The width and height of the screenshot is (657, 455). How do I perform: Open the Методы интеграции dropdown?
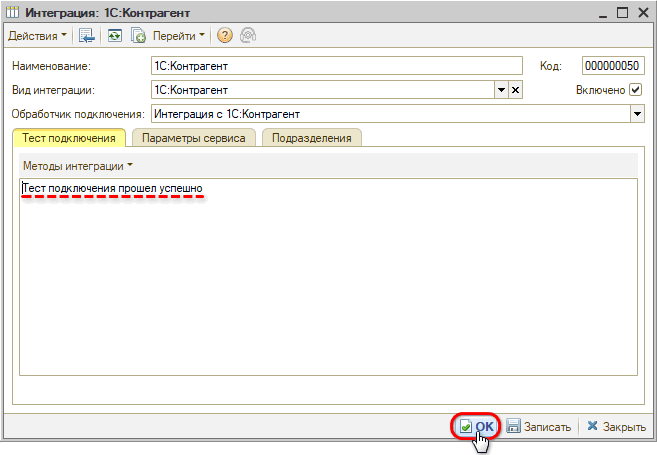click(78, 165)
